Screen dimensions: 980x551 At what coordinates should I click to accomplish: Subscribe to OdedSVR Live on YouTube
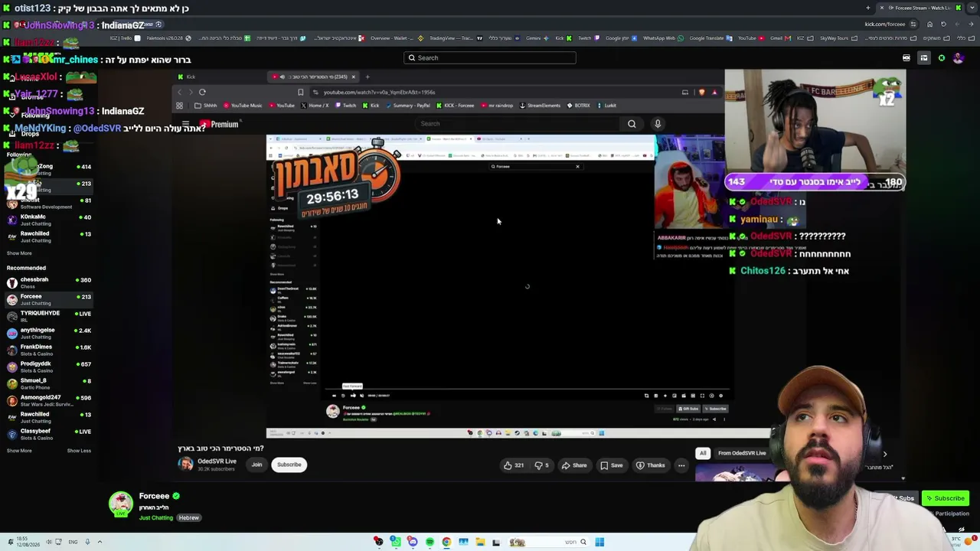coord(289,465)
